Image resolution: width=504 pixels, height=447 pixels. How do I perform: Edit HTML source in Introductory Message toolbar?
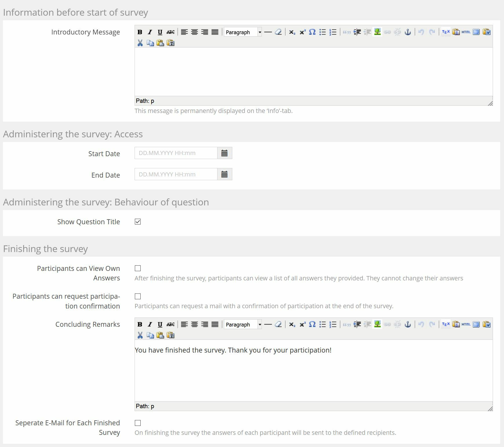(466, 32)
